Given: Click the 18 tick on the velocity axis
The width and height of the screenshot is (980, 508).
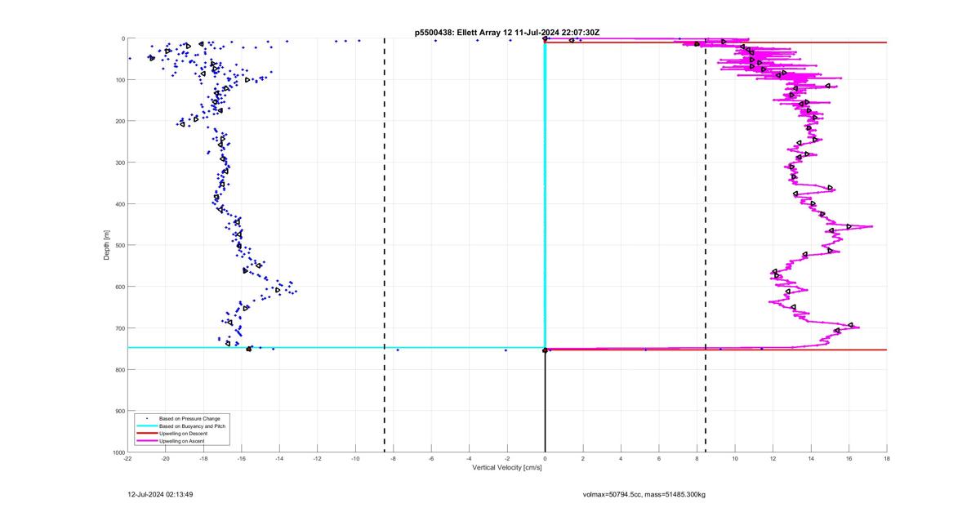Looking at the screenshot, I should [887, 459].
